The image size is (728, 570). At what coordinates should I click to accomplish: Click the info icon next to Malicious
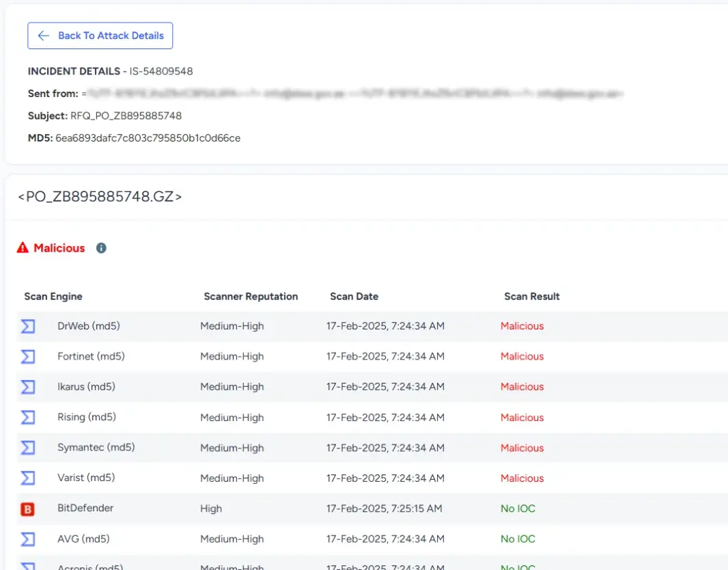click(101, 248)
